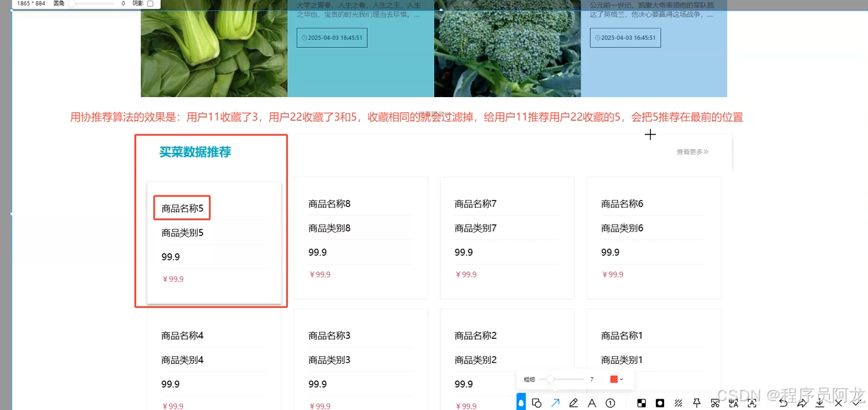868x410 pixels.
Task: Select the mosaic pixelation tool
Action: (641, 402)
